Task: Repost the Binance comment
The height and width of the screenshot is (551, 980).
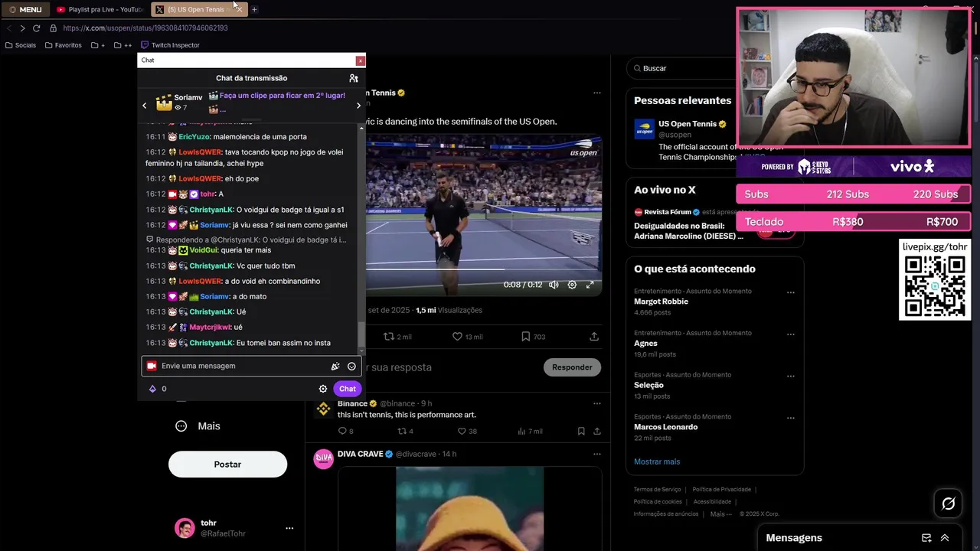Action: click(x=405, y=431)
